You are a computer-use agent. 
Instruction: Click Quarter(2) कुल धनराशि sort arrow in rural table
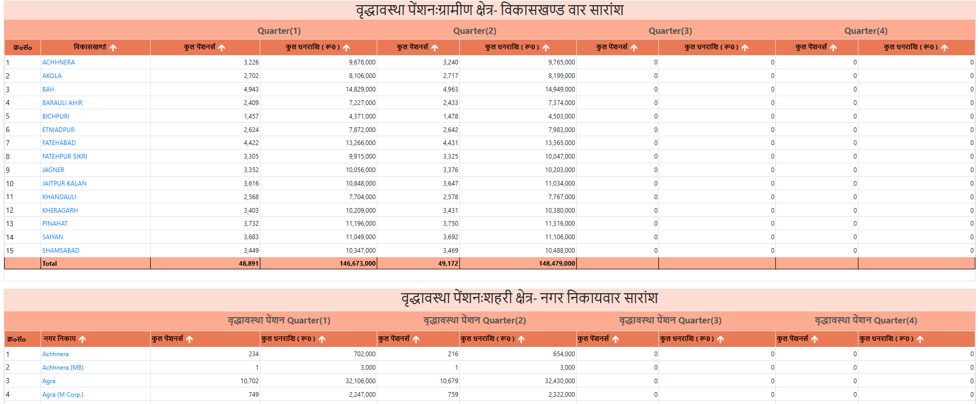pos(546,48)
